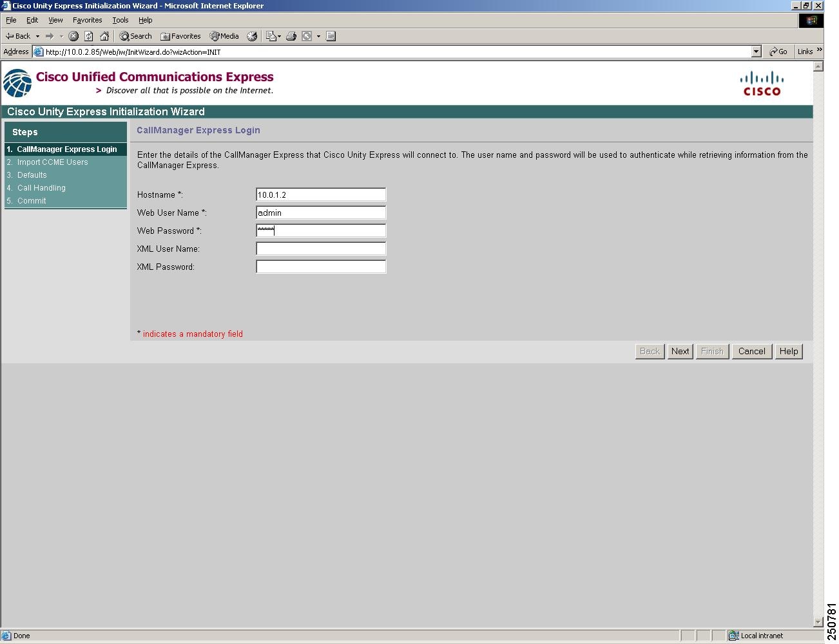Expand the Links toolbar chevron
Screen dimensions: 839x644
coord(820,50)
